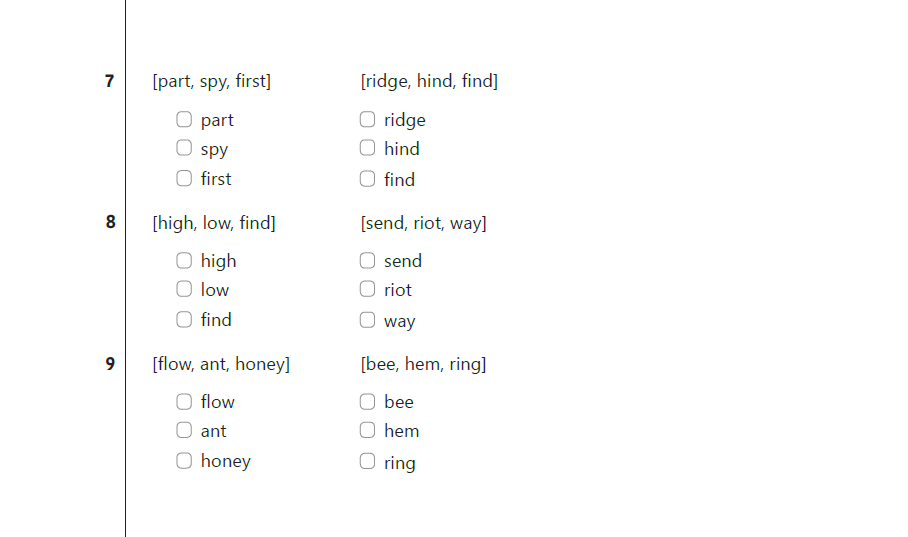This screenshot has width=908, height=537.
Task: Check the 'part' checkbox
Action: coord(184,120)
